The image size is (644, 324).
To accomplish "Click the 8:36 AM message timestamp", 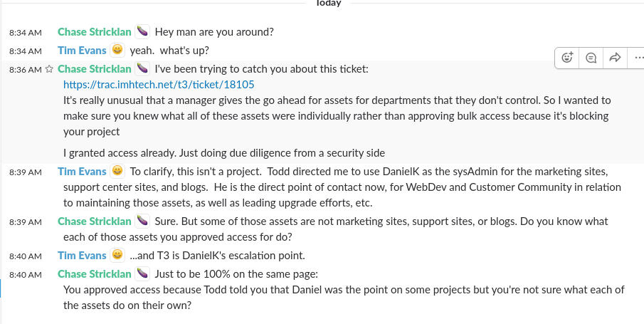I will tap(25, 70).
